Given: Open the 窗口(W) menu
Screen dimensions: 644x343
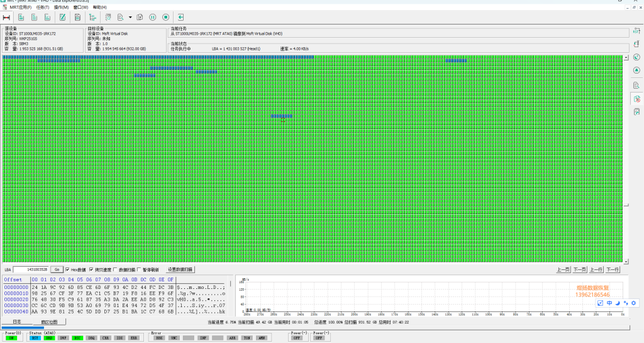Looking at the screenshot, I should [81, 8].
